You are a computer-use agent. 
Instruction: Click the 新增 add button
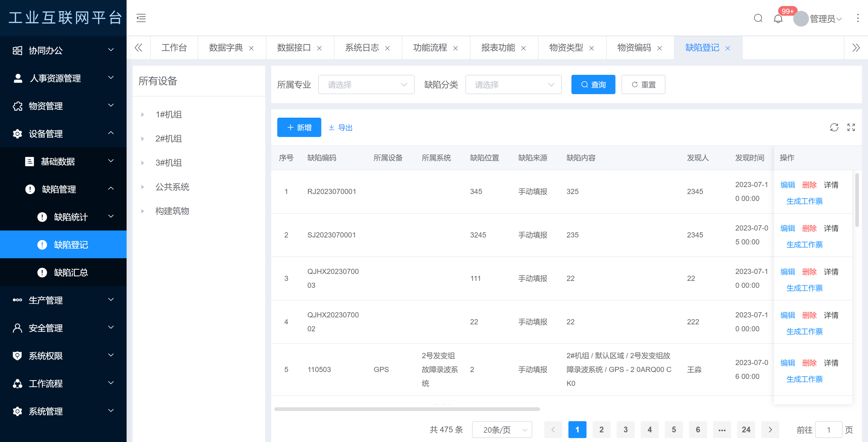(x=299, y=128)
